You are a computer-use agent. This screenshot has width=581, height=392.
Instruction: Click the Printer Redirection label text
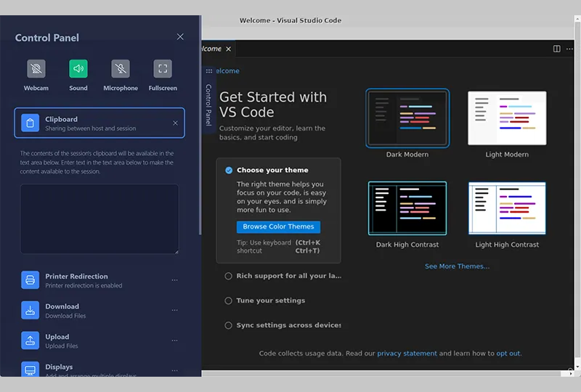click(x=76, y=277)
